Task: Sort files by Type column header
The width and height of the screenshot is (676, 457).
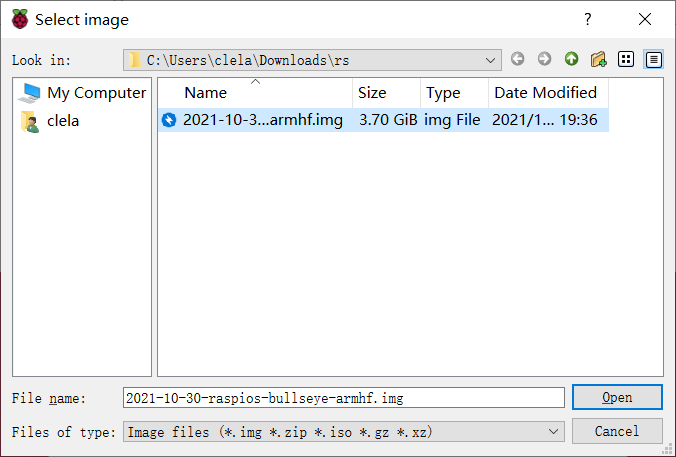Action: tap(454, 93)
